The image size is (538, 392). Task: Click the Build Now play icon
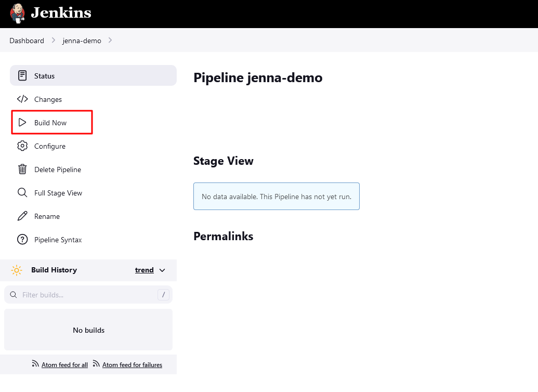click(x=22, y=122)
